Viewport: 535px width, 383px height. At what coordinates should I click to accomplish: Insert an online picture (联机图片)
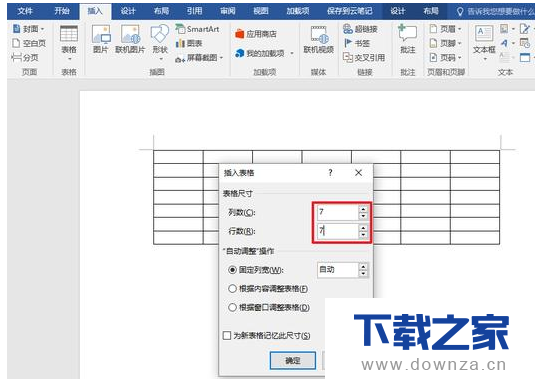coord(130,39)
